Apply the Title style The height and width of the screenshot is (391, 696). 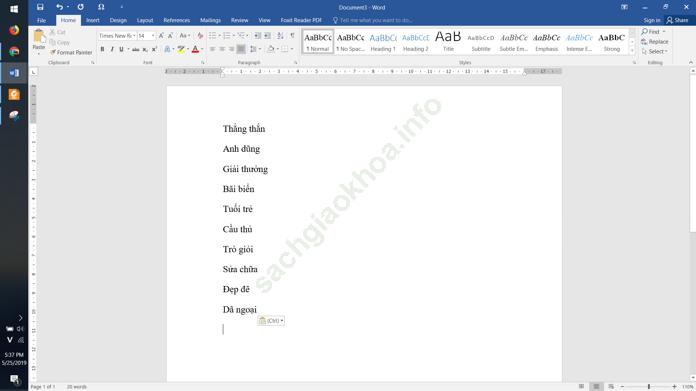(x=448, y=42)
